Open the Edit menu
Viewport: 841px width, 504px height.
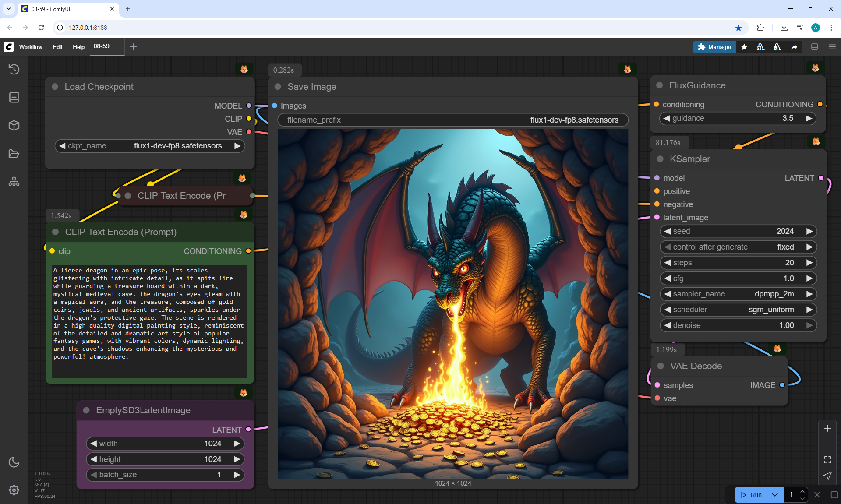[57, 47]
